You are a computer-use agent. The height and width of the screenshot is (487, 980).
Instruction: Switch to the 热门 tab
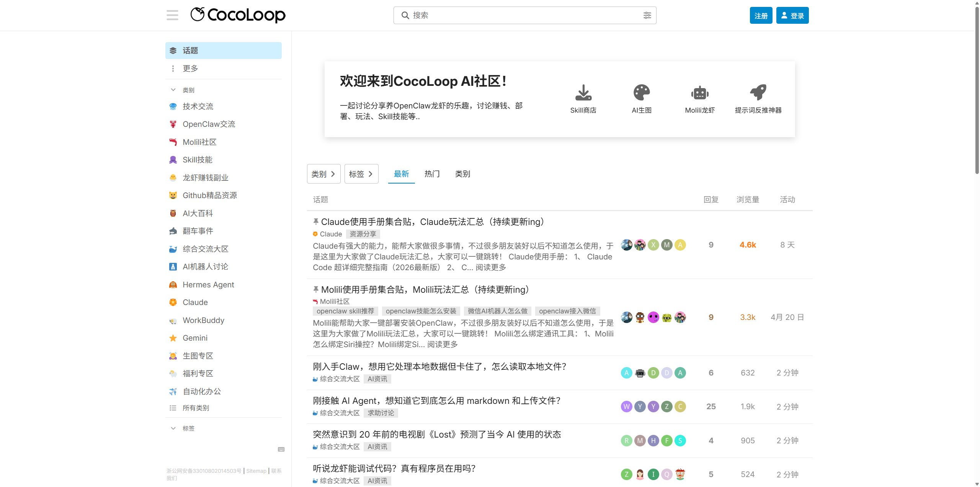432,174
